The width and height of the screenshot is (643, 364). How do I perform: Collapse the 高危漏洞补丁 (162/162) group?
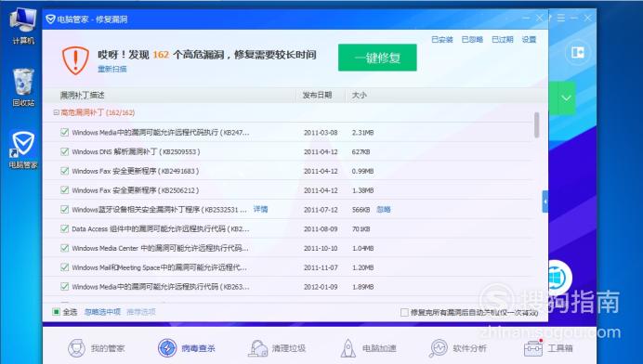[x=56, y=112]
